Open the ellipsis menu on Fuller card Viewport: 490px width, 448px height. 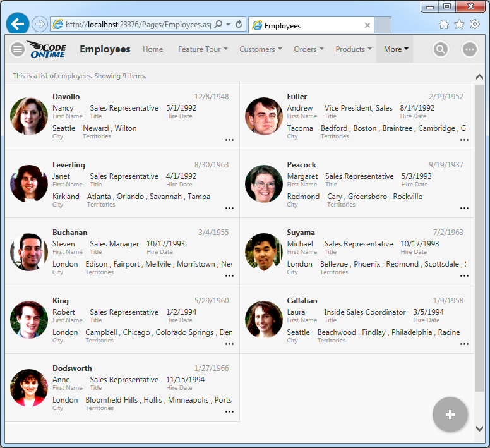(x=464, y=140)
